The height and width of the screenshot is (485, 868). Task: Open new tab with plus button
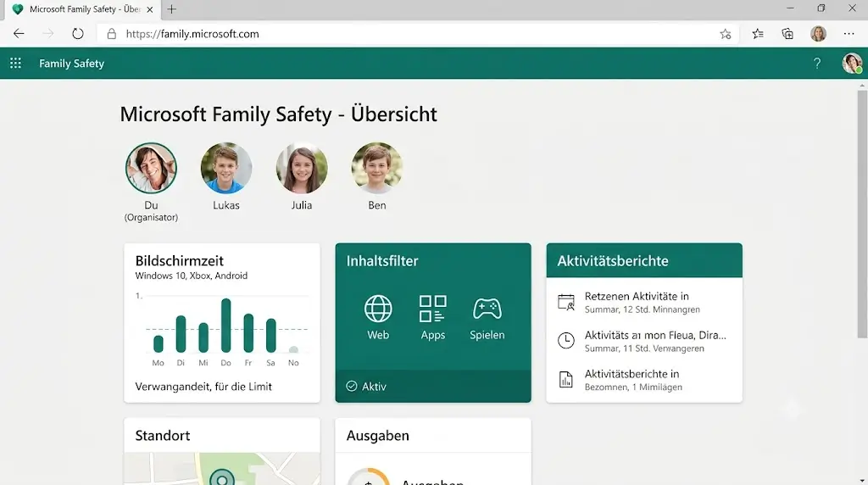[171, 8]
